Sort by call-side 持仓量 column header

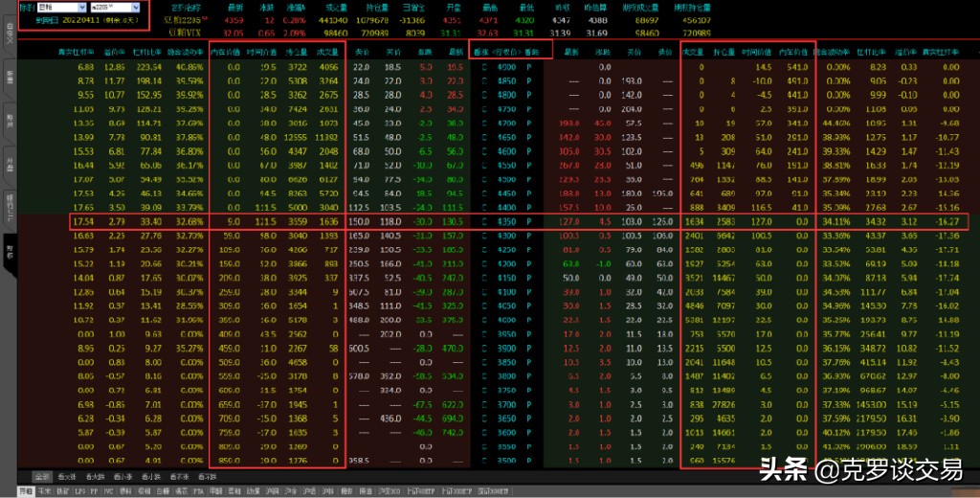296,52
